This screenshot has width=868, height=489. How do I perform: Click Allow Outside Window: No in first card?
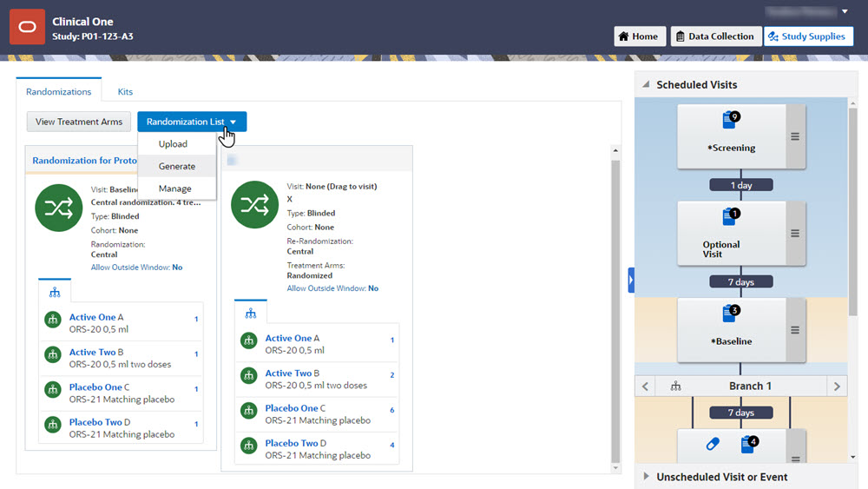(x=137, y=267)
